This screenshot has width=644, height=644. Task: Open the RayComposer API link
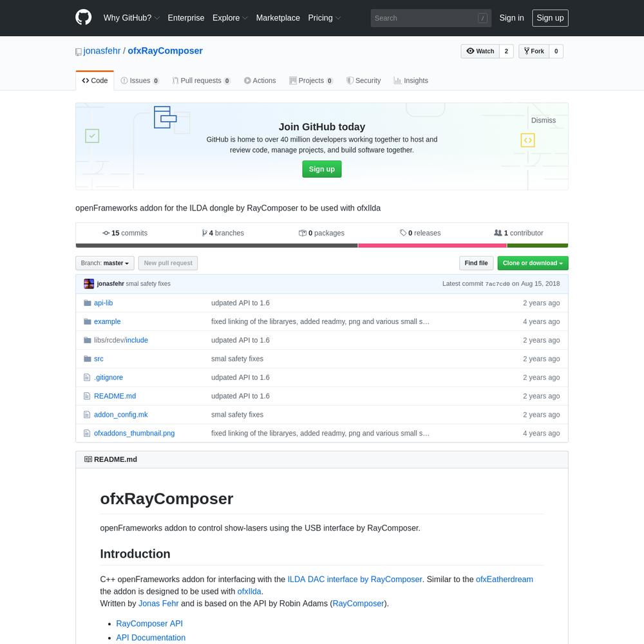149,623
